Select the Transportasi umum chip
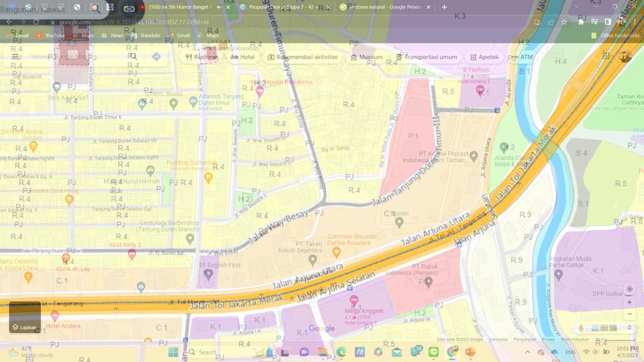The image size is (644, 362). (427, 57)
